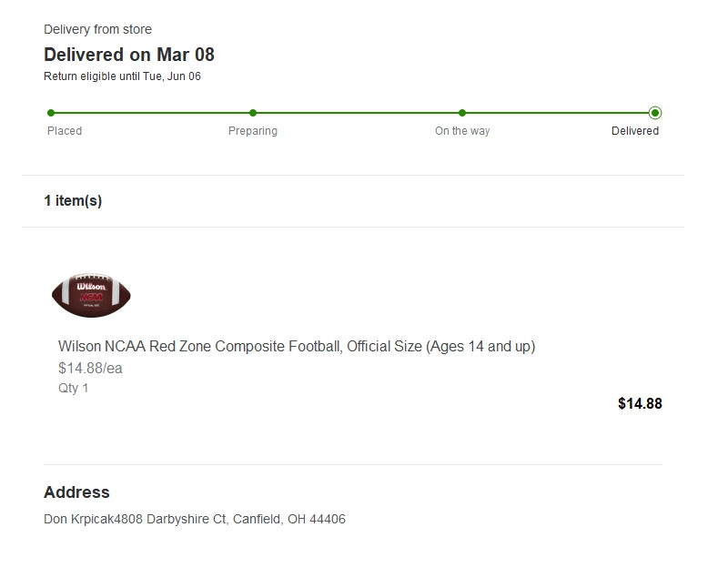Click the Return eligible until Jun 06 text
Image resolution: width=728 pixels, height=588 pixels.
point(122,76)
